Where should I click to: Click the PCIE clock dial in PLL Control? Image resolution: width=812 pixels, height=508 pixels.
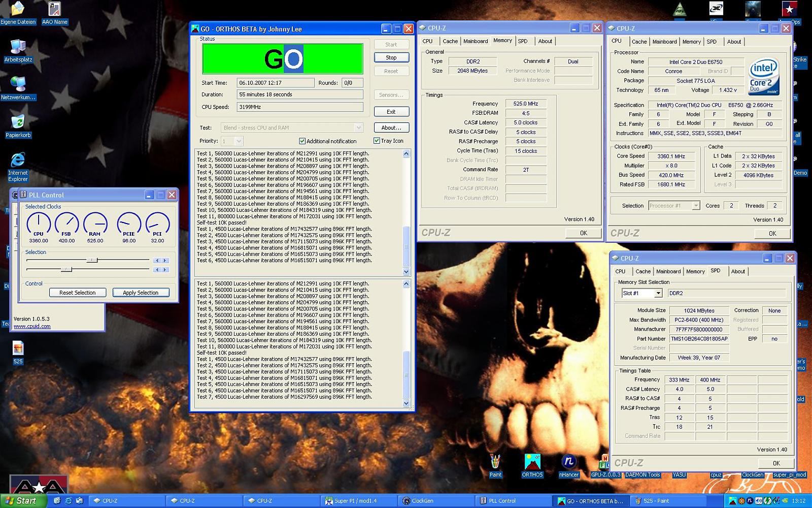click(x=129, y=224)
